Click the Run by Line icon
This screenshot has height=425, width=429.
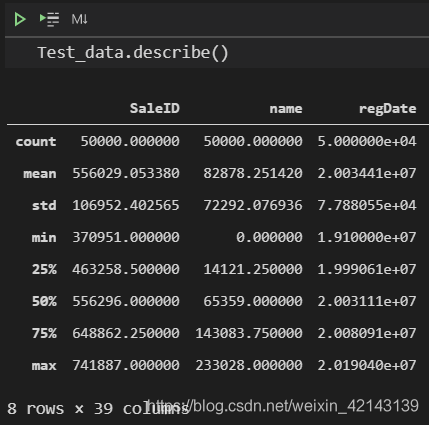pyautogui.click(x=49, y=19)
